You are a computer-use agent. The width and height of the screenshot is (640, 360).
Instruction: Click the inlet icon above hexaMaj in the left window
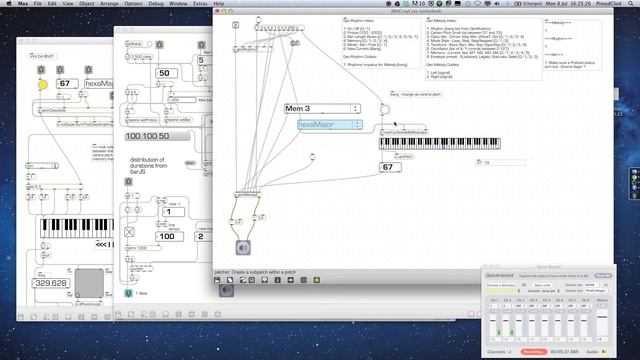click(x=88, y=70)
